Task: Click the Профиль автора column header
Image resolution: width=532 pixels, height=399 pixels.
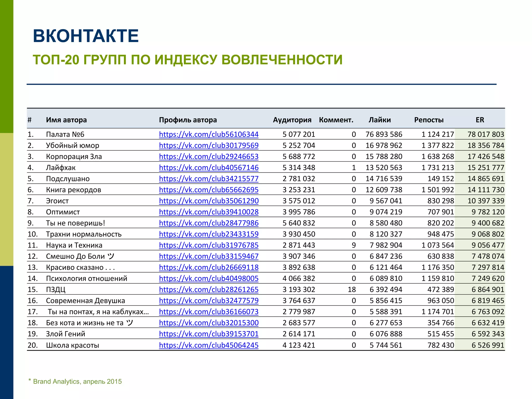Action: 188,120
